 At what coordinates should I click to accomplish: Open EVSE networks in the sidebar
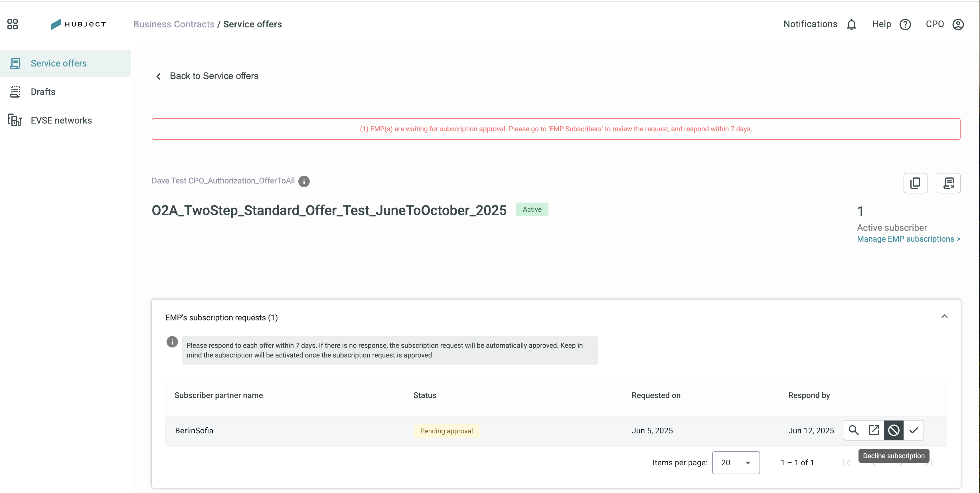click(x=65, y=120)
